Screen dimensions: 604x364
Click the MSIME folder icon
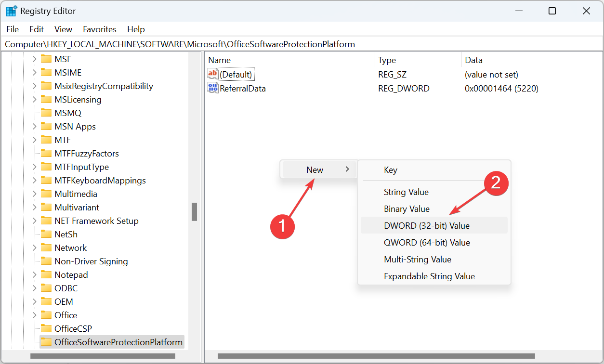pyautogui.click(x=46, y=73)
